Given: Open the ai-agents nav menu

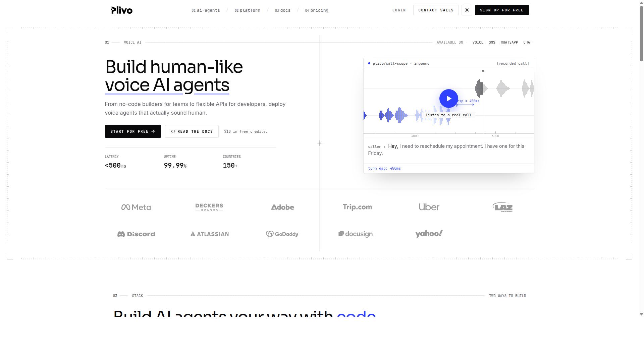Looking at the screenshot, I should (206, 10).
